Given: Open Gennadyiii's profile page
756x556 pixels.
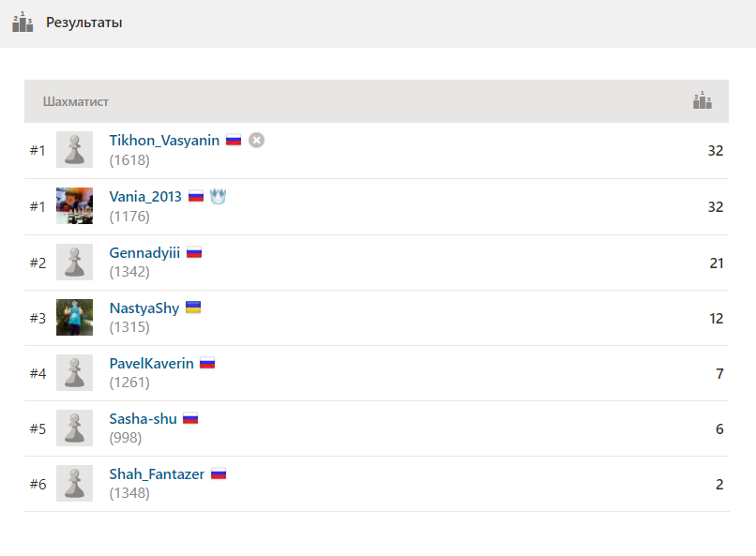Looking at the screenshot, I should pyautogui.click(x=144, y=253).
